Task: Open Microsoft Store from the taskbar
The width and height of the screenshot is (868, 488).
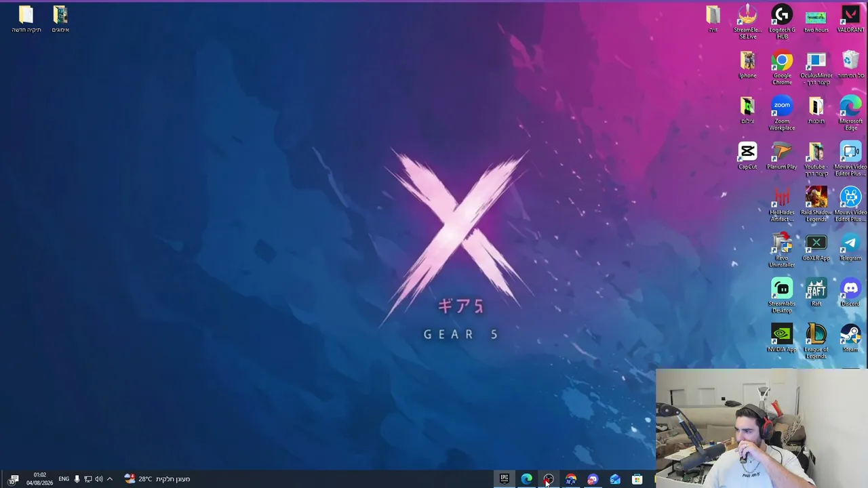Action: pyautogui.click(x=637, y=479)
